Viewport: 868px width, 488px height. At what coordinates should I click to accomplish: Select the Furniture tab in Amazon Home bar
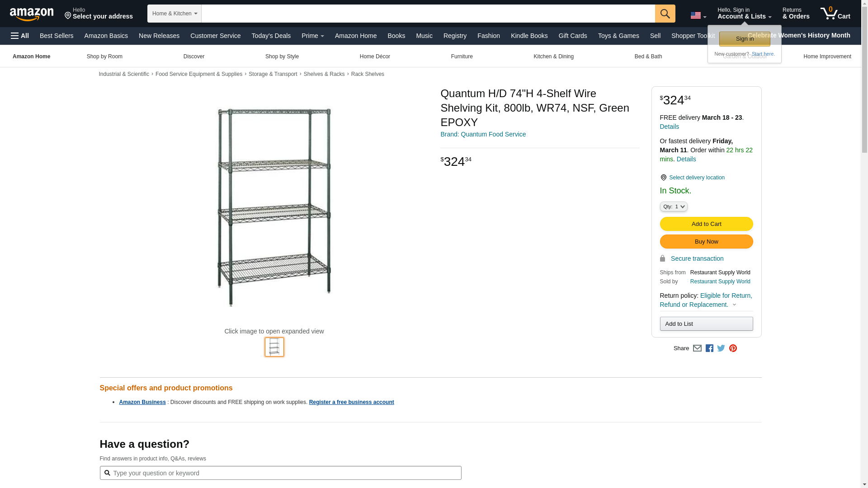tap(462, 56)
